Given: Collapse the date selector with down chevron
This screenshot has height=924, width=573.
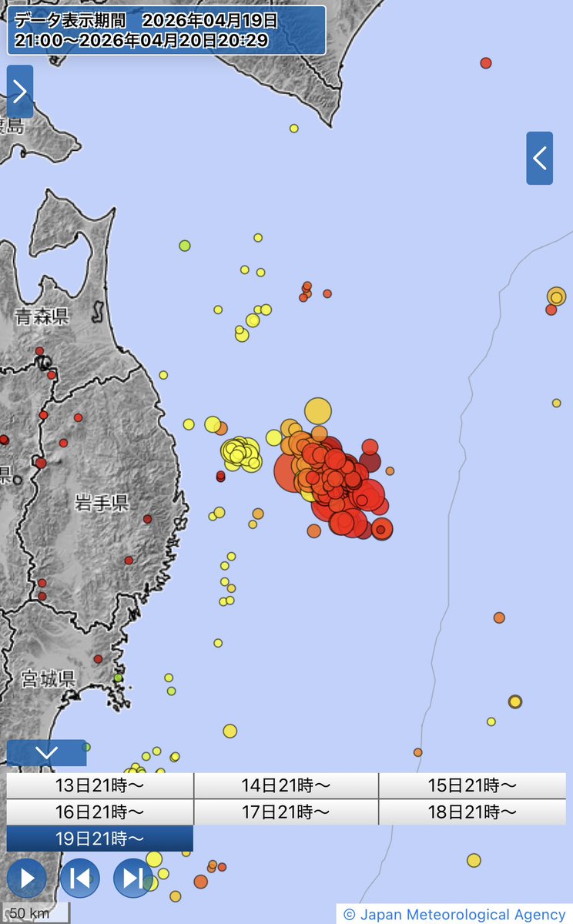Looking at the screenshot, I should pyautogui.click(x=46, y=753).
